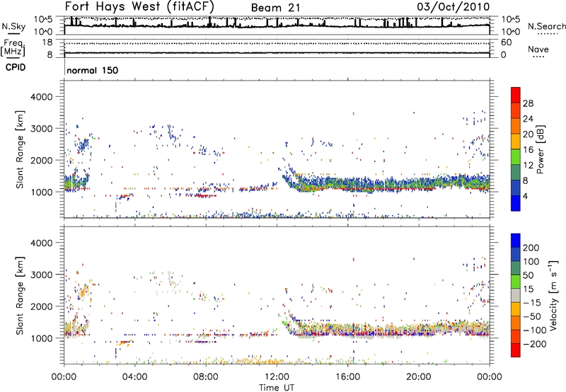Click the gray segment of velocity colorbar
Viewport: 566px width, 392px height.
coord(516,296)
